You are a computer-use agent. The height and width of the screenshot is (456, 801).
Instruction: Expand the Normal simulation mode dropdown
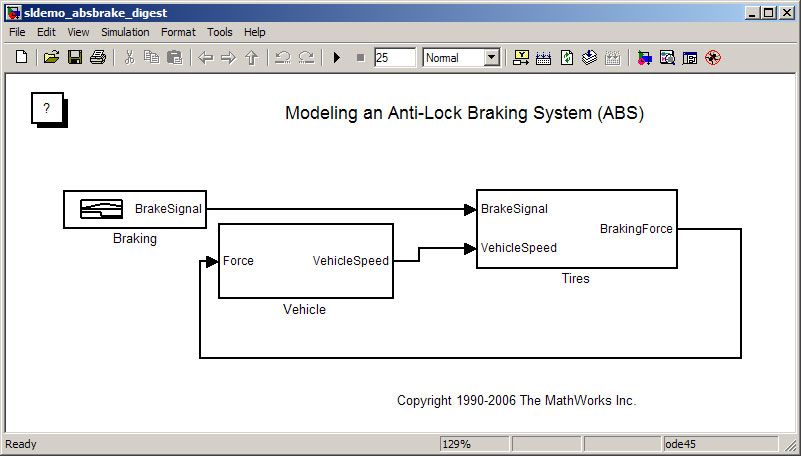point(491,58)
